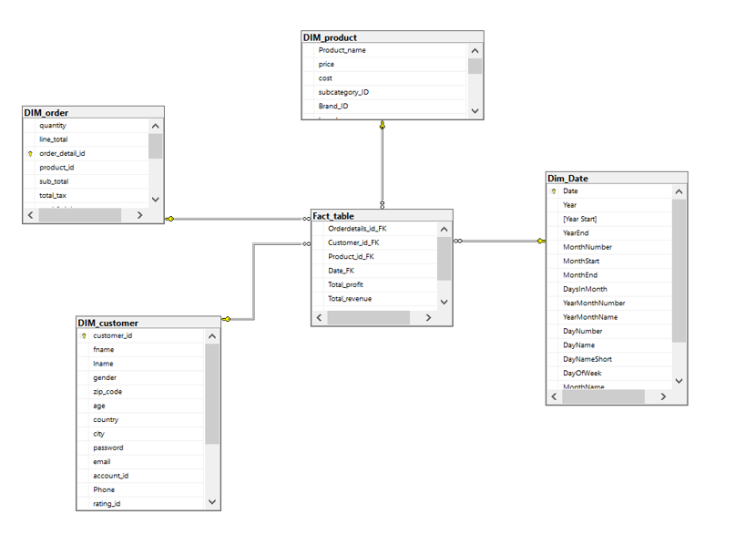This screenshot has width=756, height=535.
Task: Select the Brand_ID column row
Action: coord(384,106)
